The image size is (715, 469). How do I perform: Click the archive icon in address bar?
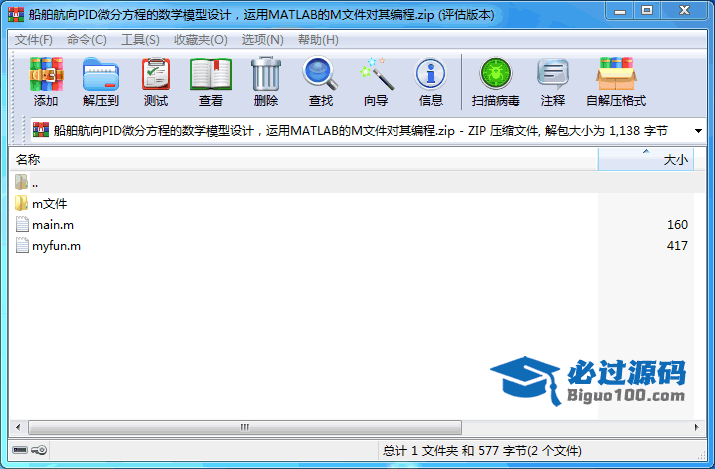(41, 130)
